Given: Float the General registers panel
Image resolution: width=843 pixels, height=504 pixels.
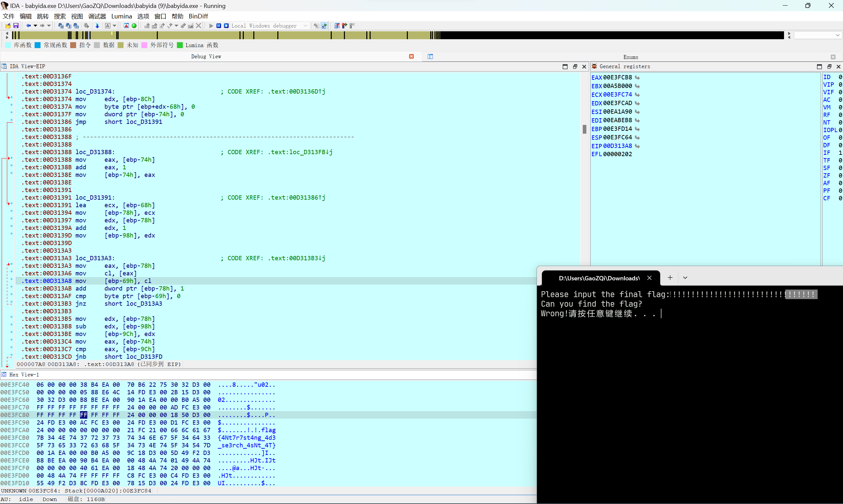Looking at the screenshot, I should click(829, 67).
